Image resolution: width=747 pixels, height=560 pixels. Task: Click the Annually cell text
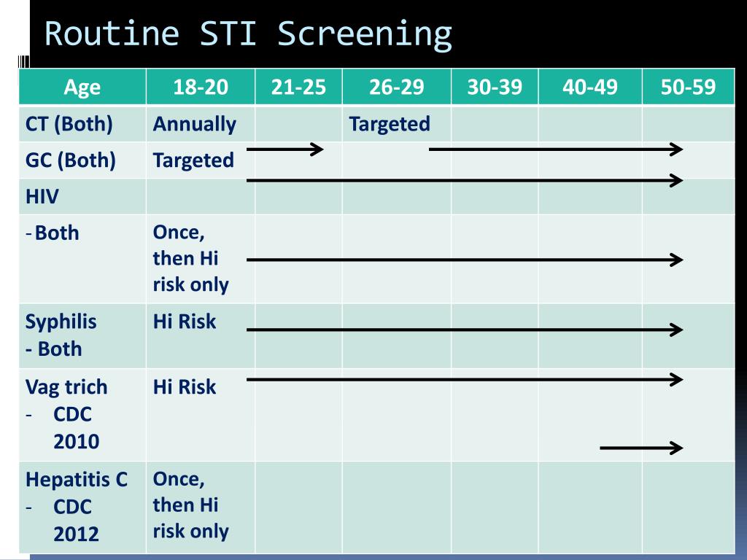(x=194, y=124)
